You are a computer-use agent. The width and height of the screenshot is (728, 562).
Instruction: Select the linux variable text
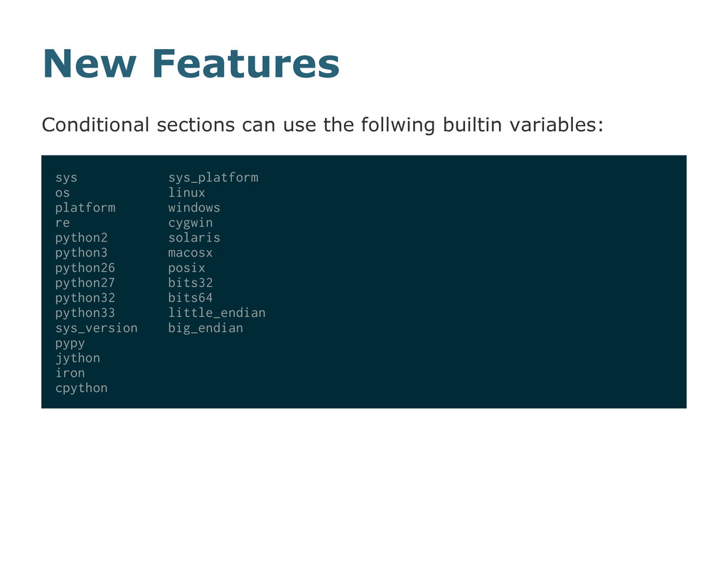(x=187, y=193)
